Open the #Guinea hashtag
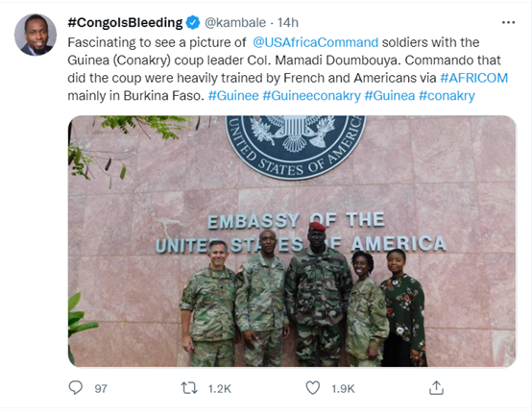Screen dimensions: 532x416 [390, 96]
